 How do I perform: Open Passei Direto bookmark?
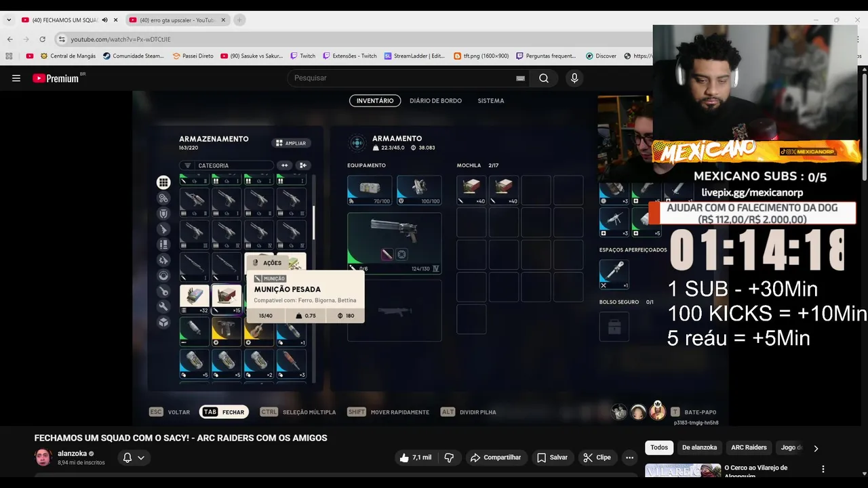[x=193, y=56]
